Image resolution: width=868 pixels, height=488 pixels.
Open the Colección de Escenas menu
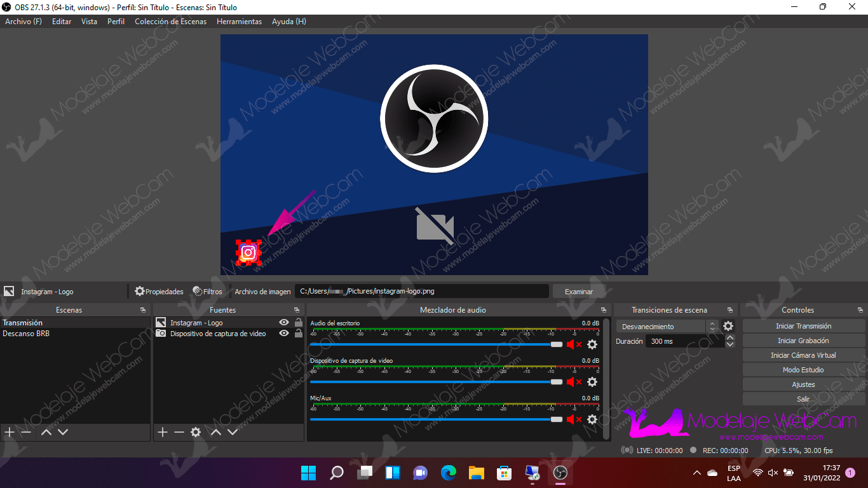(x=170, y=22)
